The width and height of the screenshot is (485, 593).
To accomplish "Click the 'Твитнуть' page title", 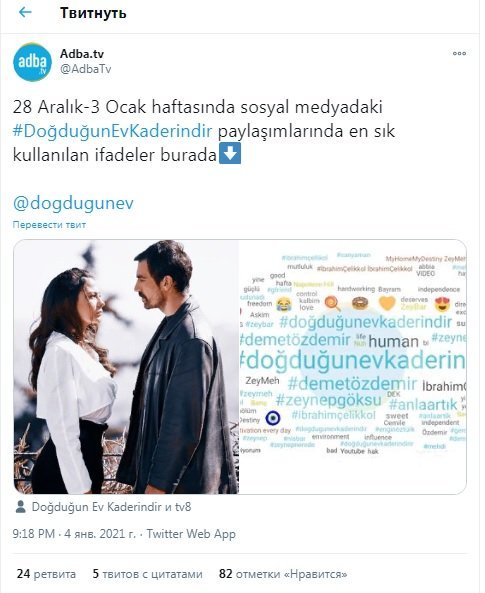I will click(93, 13).
